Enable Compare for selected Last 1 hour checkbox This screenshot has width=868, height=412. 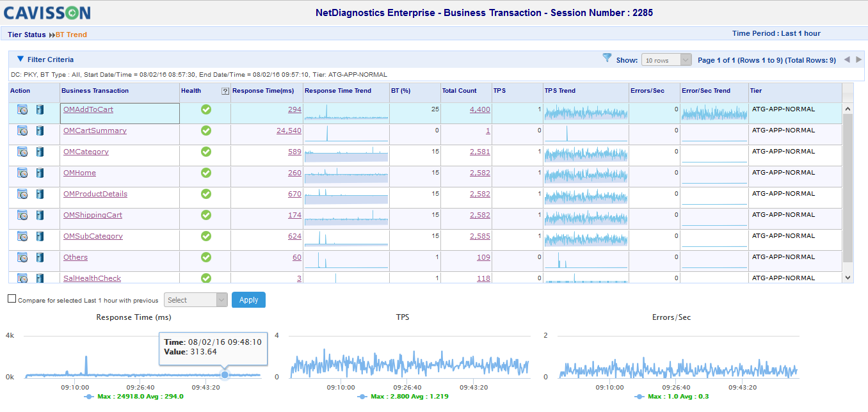12,299
